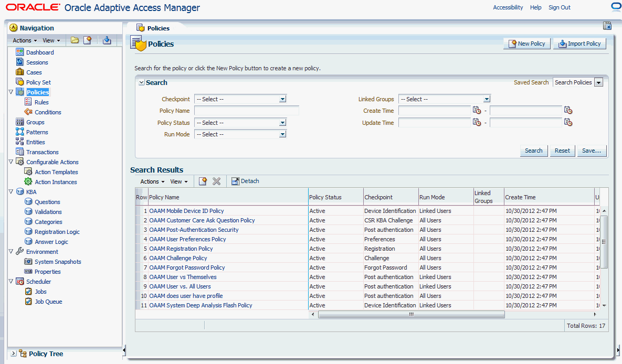Click the Search button

[533, 151]
